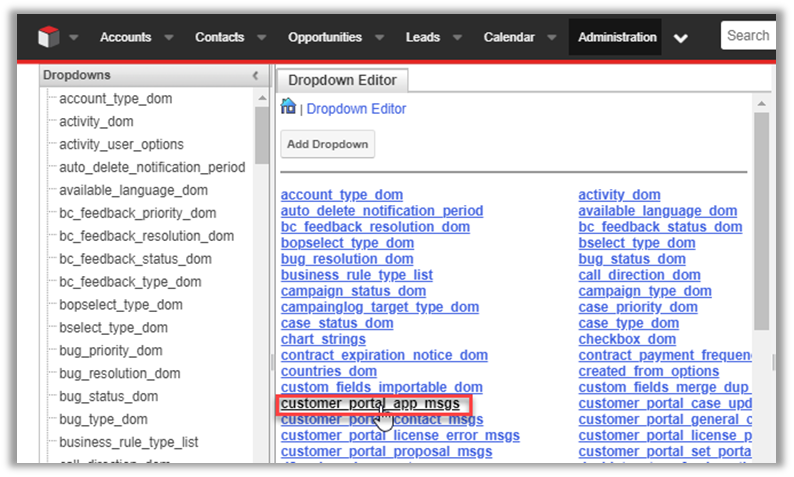Select bug_priority_dom in the Dropdowns tree
Image resolution: width=794 pixels, height=477 pixels.
click(x=119, y=351)
